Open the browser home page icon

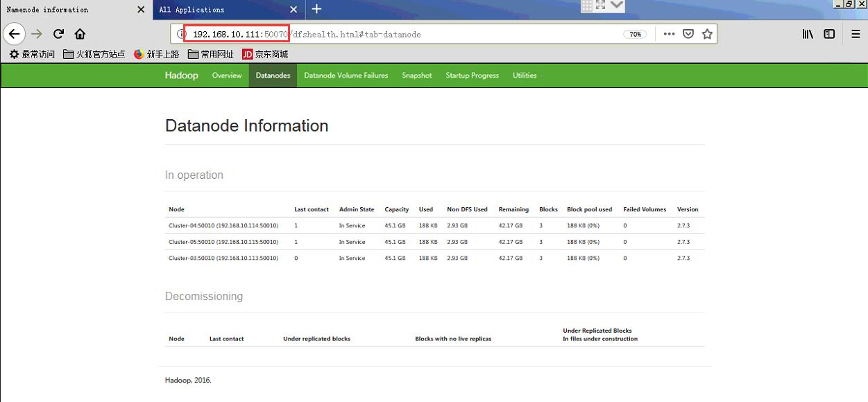(x=80, y=34)
